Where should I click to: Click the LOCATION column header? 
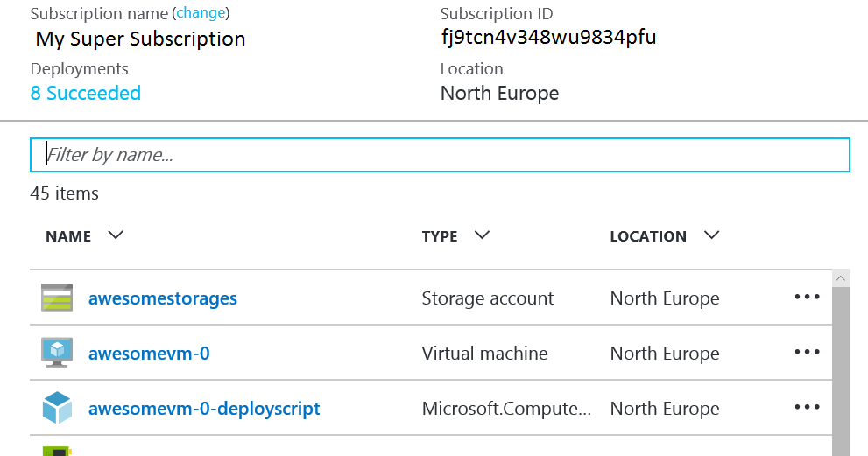point(648,236)
